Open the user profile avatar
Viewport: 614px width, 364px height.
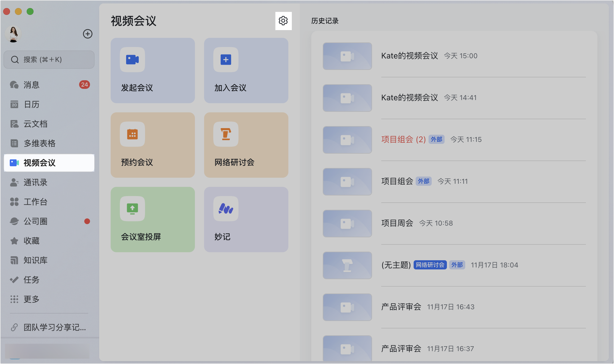pos(13,34)
